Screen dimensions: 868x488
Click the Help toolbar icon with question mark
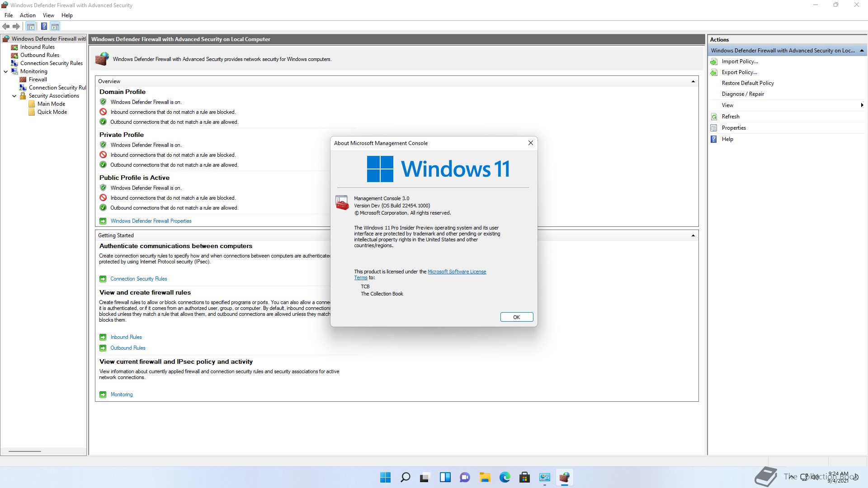point(44,26)
